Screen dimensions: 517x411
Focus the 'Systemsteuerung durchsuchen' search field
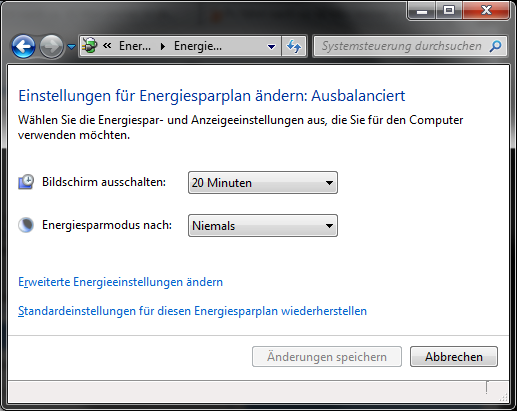click(x=401, y=46)
